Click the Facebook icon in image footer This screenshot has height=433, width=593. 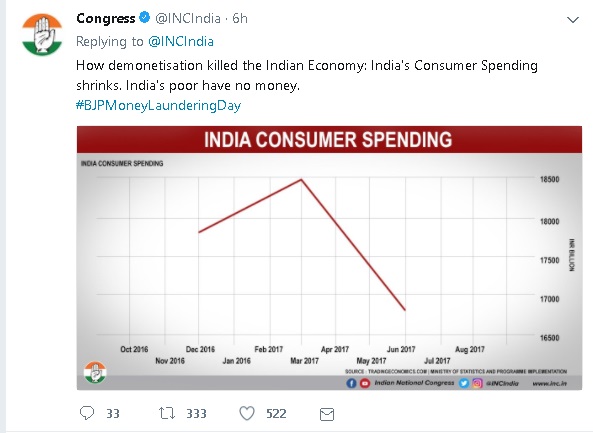(x=351, y=383)
